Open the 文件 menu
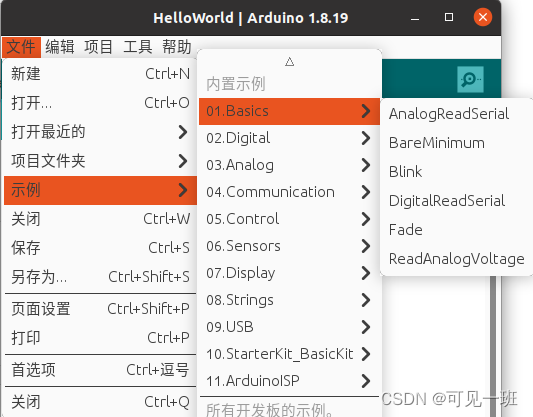 pos(21,47)
